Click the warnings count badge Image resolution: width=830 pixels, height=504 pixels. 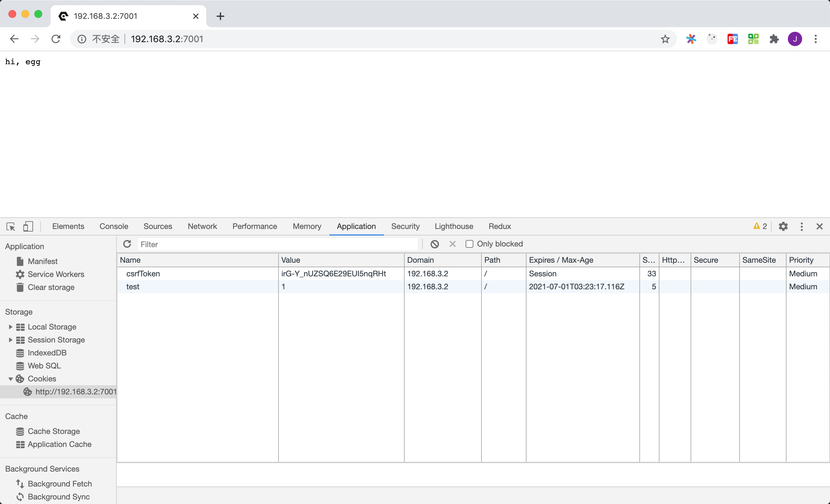click(760, 226)
